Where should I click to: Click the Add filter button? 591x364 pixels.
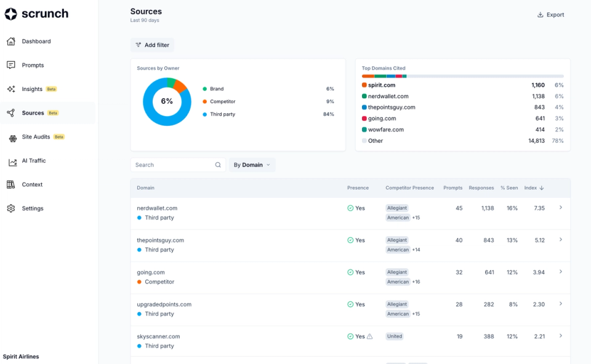coord(152,45)
